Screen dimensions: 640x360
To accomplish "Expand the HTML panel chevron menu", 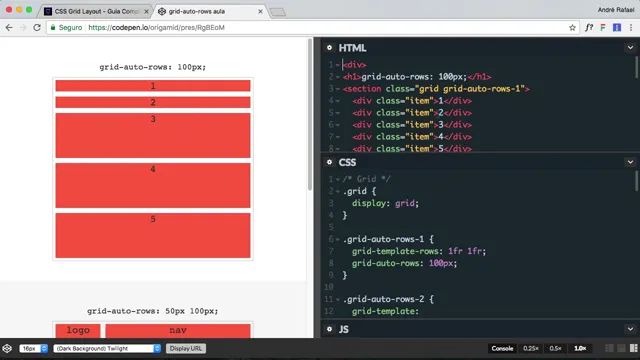I will 630,48.
